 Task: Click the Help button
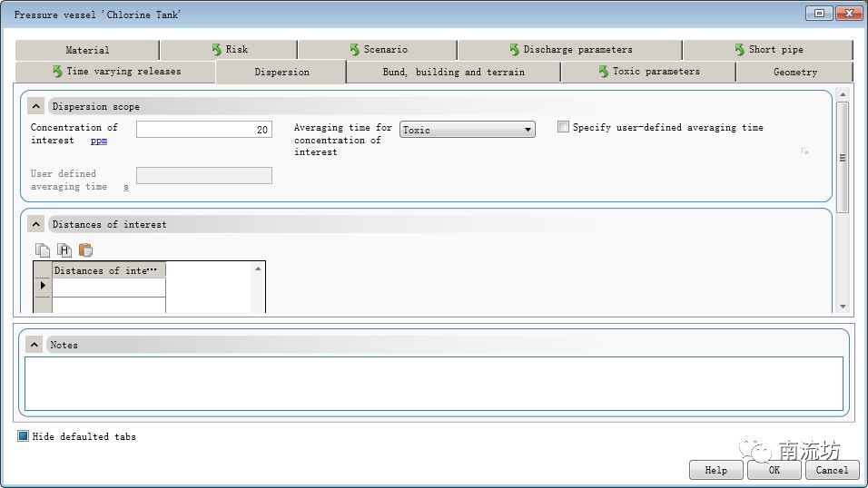tap(715, 470)
